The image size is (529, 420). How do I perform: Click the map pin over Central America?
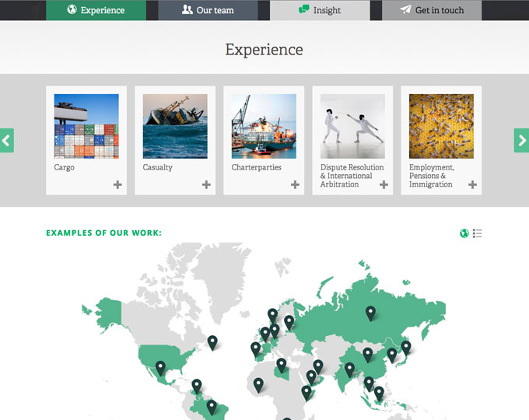click(197, 386)
